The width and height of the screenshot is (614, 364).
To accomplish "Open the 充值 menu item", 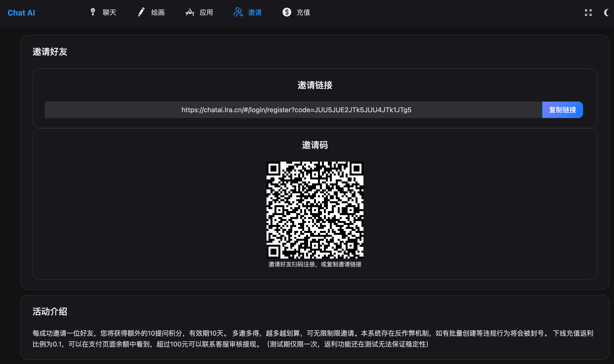I will coord(303,12).
